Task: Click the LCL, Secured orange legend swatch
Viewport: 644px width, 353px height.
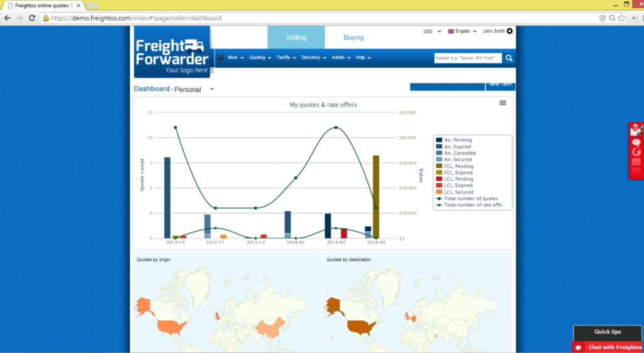Action: click(x=439, y=192)
